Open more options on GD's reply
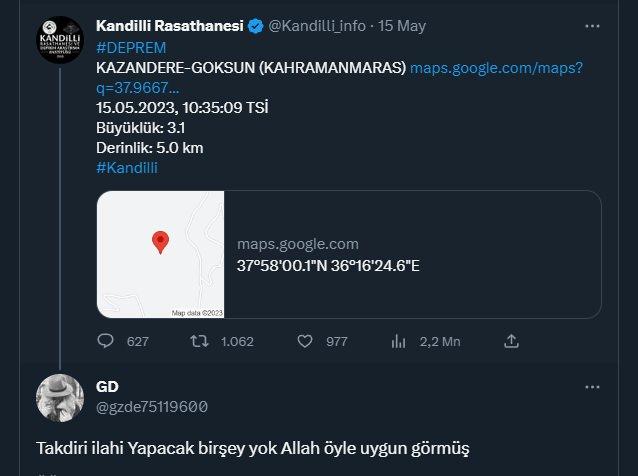The height and width of the screenshot is (476, 638). (592, 387)
